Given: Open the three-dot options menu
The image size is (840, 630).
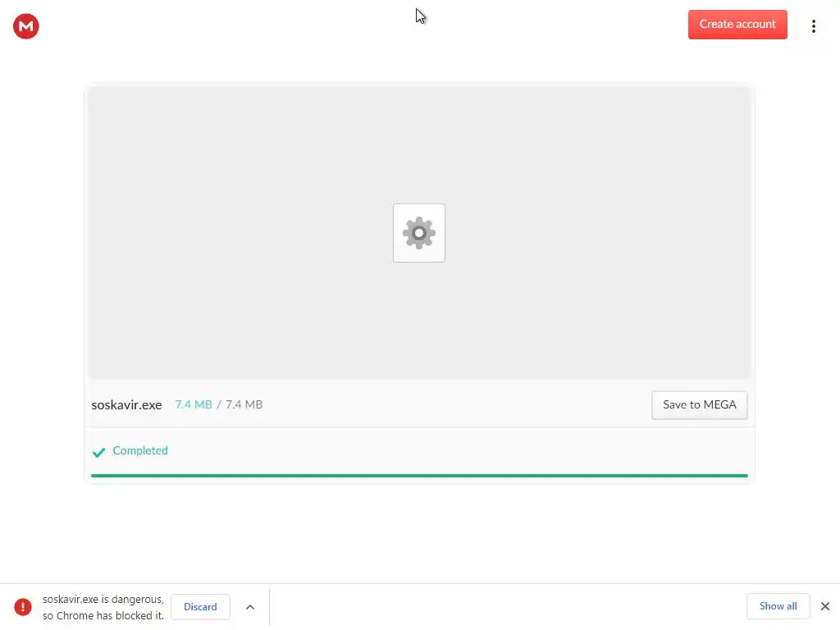Looking at the screenshot, I should 813,26.
